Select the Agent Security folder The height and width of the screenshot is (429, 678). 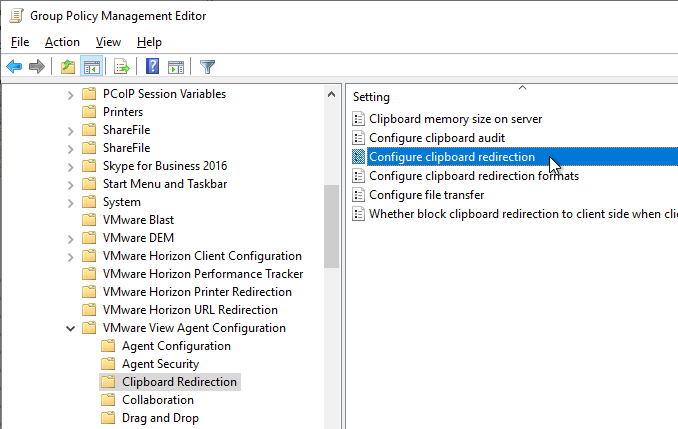click(x=160, y=364)
